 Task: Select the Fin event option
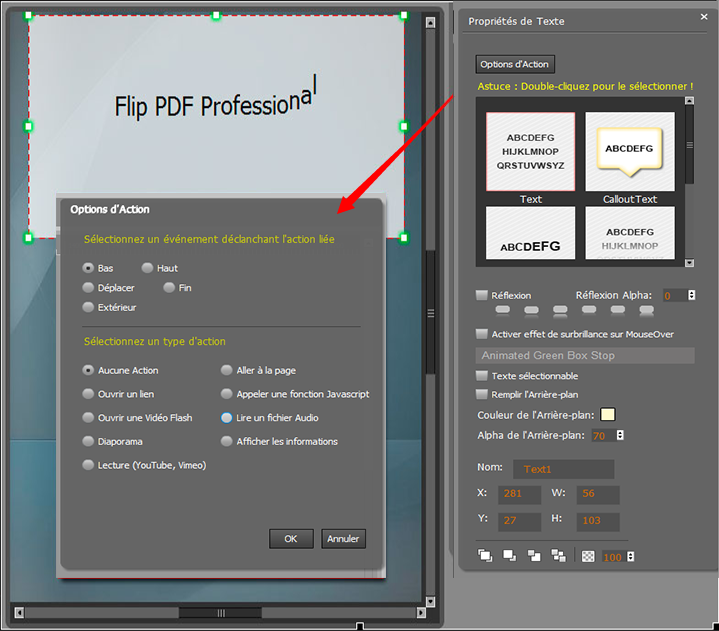(x=169, y=288)
